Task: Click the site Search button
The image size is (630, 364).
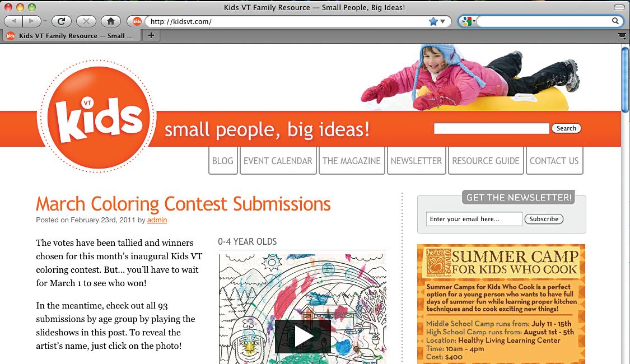Action: [x=566, y=128]
